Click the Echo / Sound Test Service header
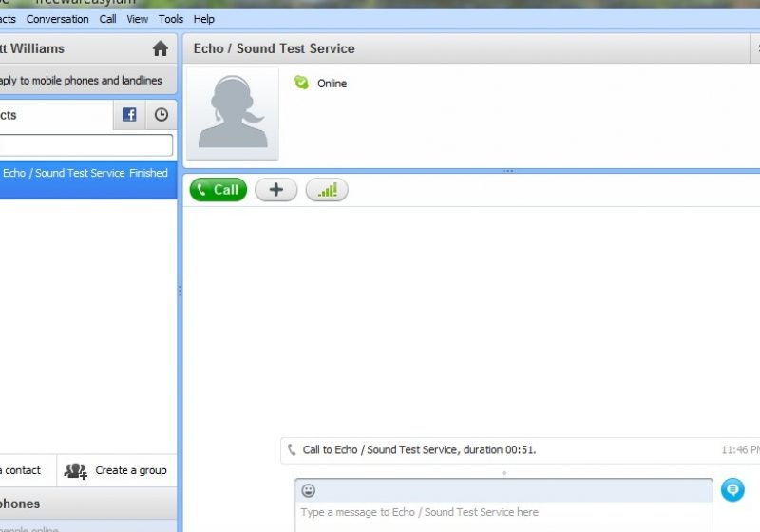The height and width of the screenshot is (532, 760). [x=274, y=48]
